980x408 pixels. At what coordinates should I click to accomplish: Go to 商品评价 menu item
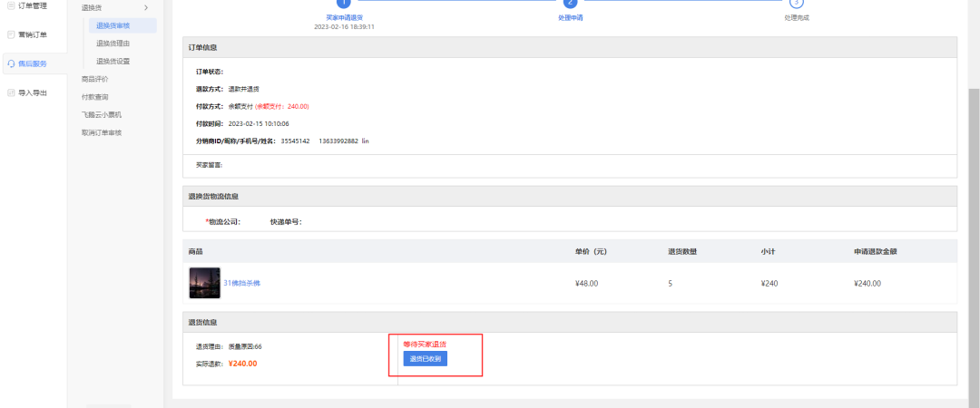pyautogui.click(x=94, y=79)
